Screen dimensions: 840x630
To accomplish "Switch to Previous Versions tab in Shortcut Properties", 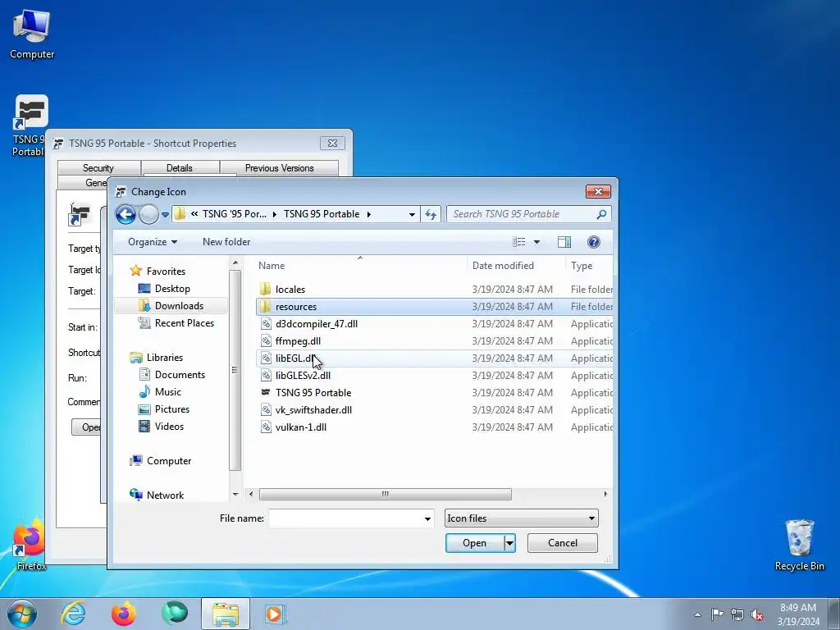I will click(x=279, y=167).
